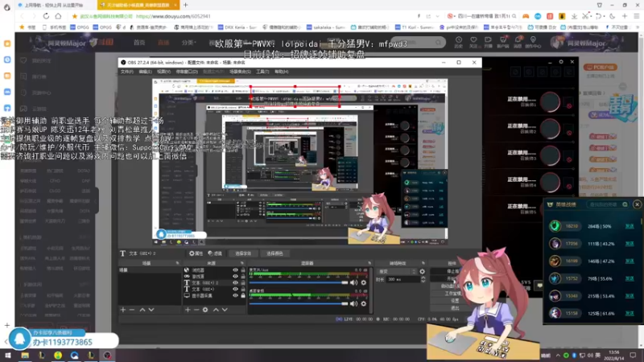The height and width of the screenshot is (362, 644).
Task: Click the Select Font button
Action: coord(243,253)
